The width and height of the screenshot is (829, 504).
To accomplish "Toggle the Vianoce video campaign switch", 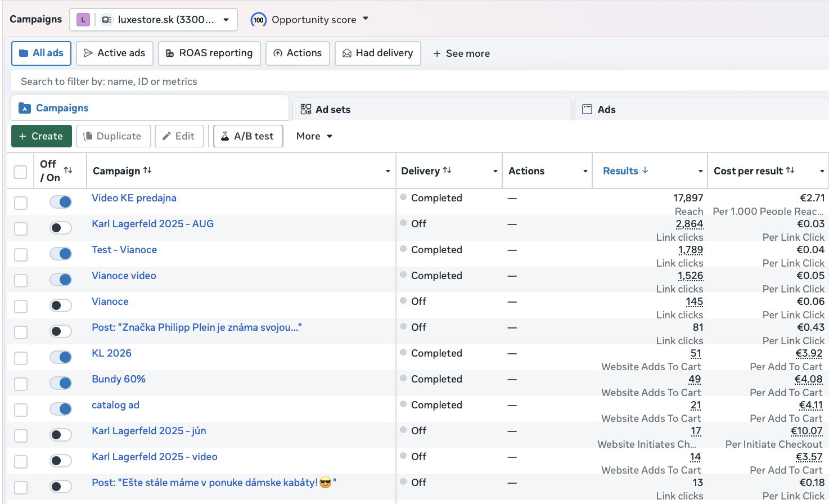I will (61, 280).
